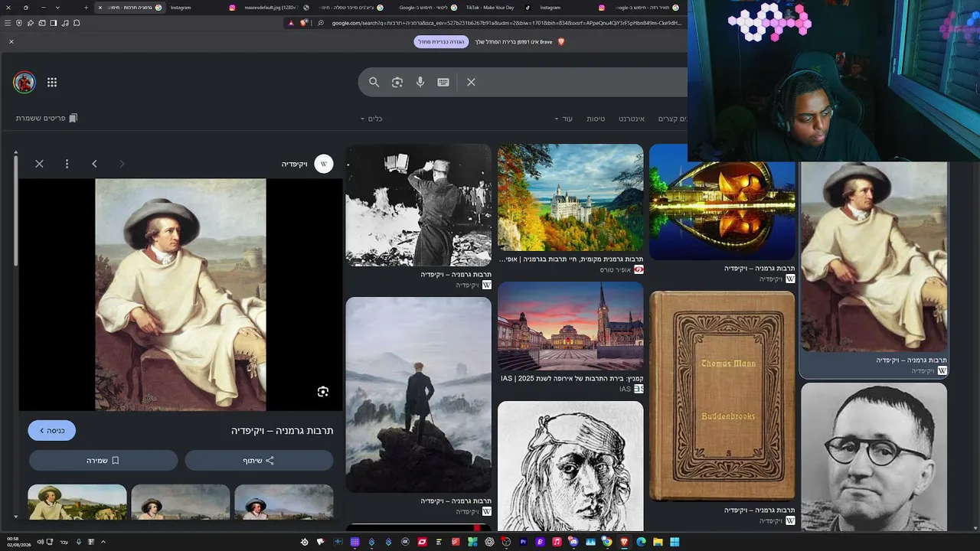Open the תרבות גרמניה – ויקיפדיה title link in preview

pyautogui.click(x=282, y=431)
